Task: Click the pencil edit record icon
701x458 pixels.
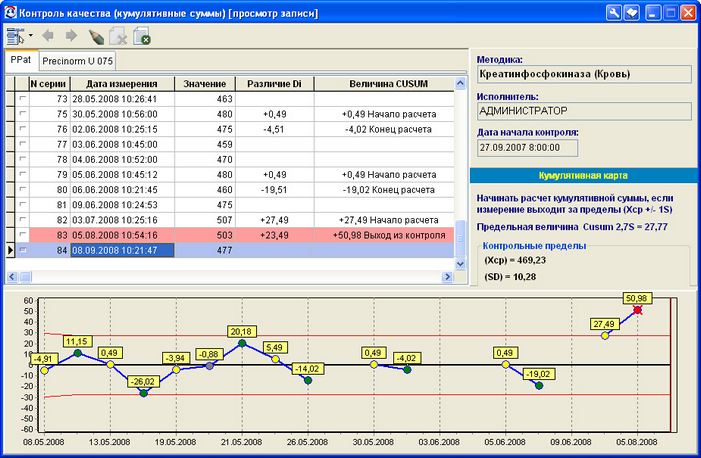Action: [96, 37]
